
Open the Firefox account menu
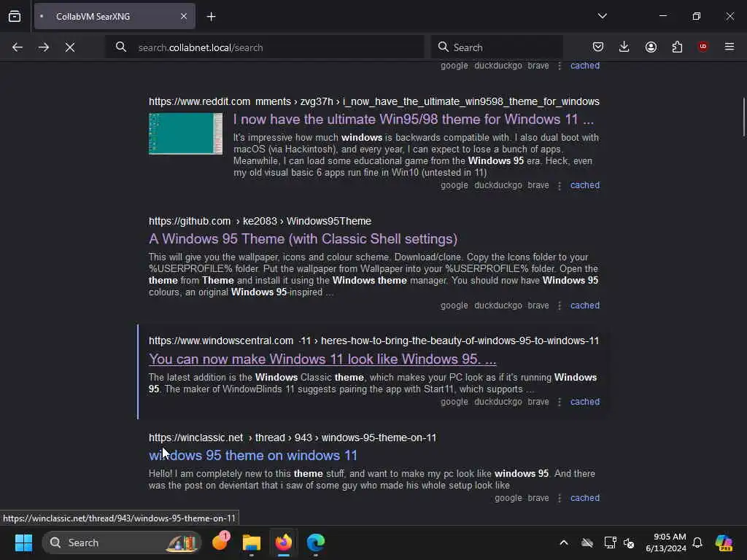coord(651,47)
